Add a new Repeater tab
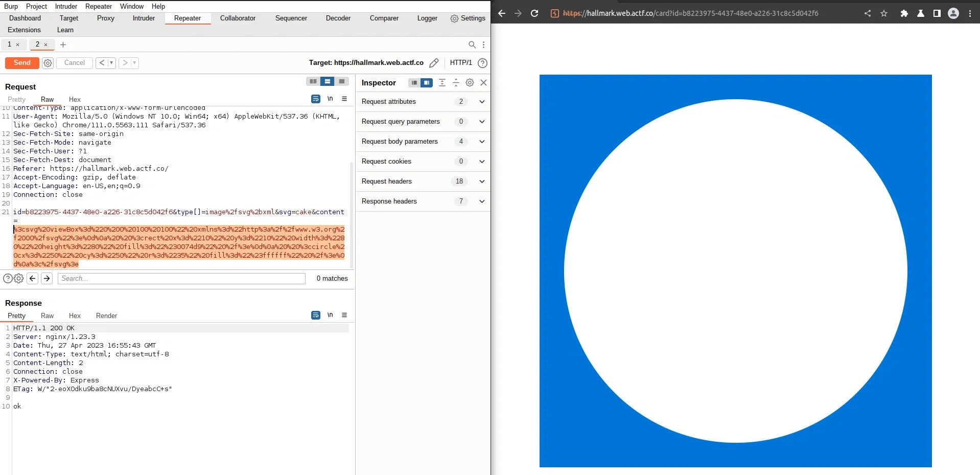 click(63, 45)
